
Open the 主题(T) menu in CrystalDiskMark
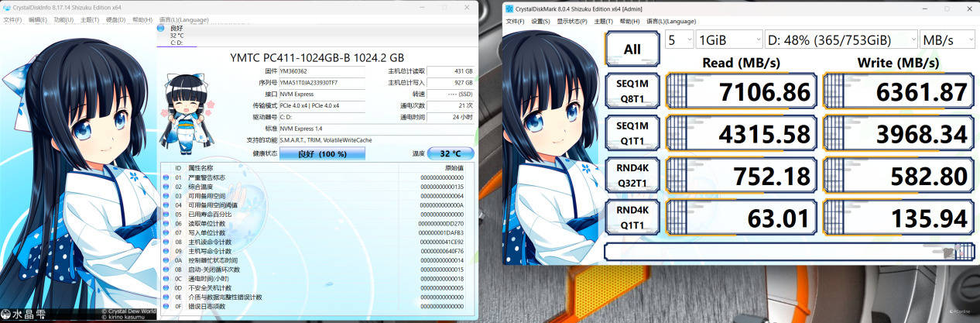click(x=605, y=21)
